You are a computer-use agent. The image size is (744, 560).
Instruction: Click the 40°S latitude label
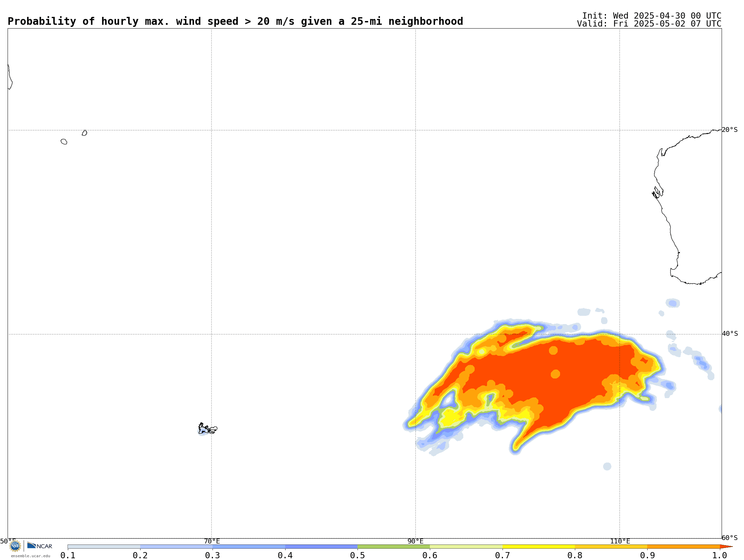[730, 334]
